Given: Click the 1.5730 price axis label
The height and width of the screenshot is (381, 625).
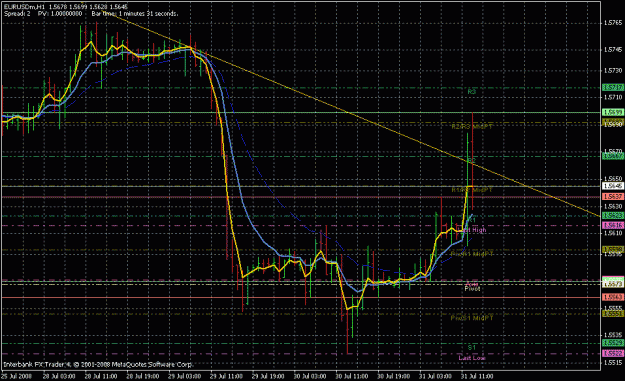Looking at the screenshot, I should [x=613, y=71].
